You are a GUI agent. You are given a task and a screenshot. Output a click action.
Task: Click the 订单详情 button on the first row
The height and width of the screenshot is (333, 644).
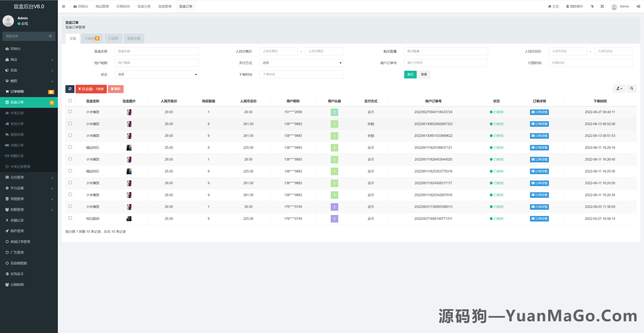[539, 112]
